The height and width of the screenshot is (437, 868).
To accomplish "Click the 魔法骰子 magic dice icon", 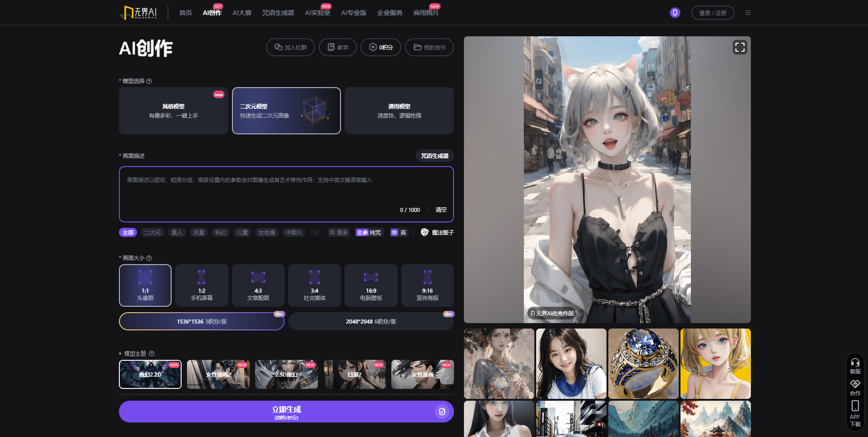I will click(x=424, y=232).
